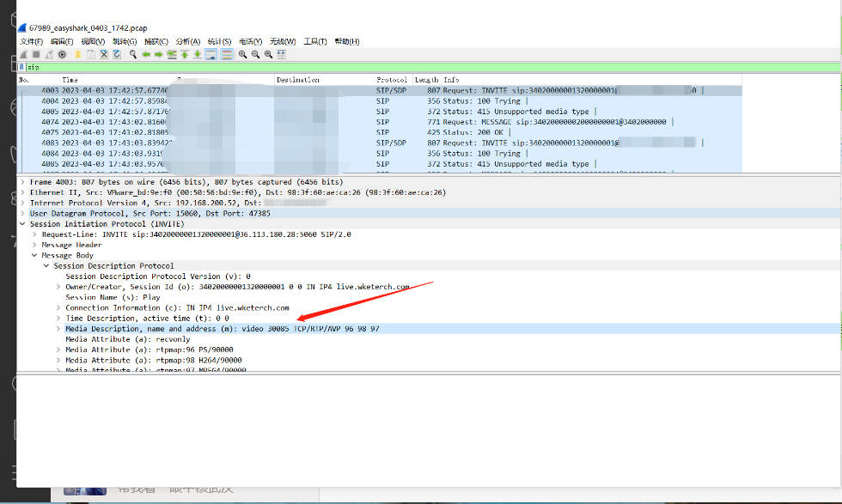Expand the Ethernet II tree node
This screenshot has height=504, width=842.
tap(22, 192)
